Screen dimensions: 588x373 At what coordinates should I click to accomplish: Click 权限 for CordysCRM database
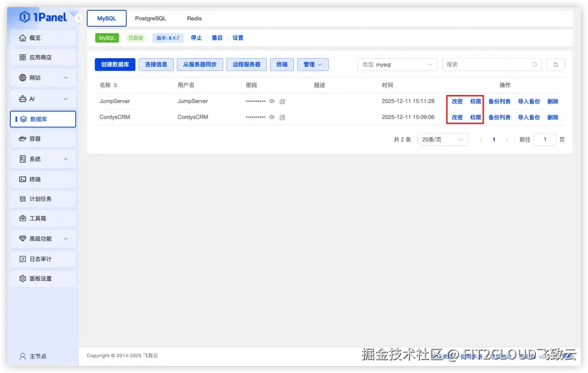(475, 117)
